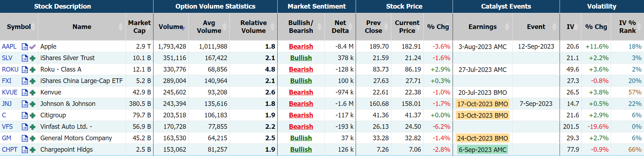
Task: Toggle the plus icon for Citigroup row
Action: 33,115
